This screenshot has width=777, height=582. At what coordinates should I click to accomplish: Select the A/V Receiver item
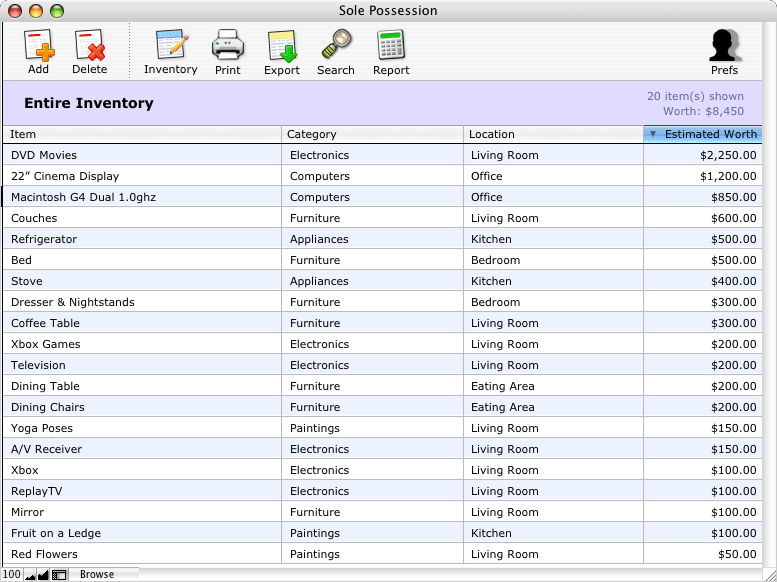46,449
